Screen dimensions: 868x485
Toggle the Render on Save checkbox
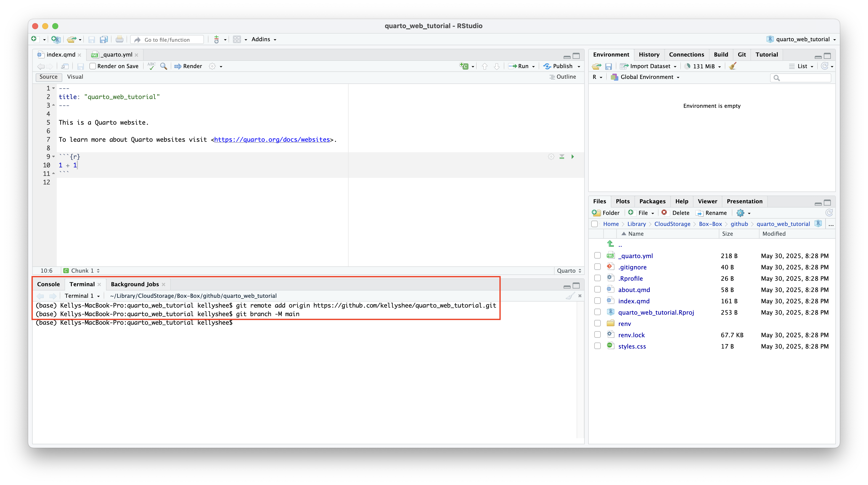tap(93, 66)
